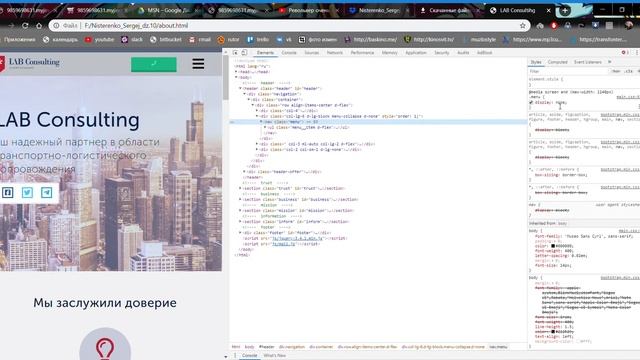The width and height of the screenshot is (640, 360).
Task: Open the Twitter social icon on the page
Action: (x=27, y=192)
